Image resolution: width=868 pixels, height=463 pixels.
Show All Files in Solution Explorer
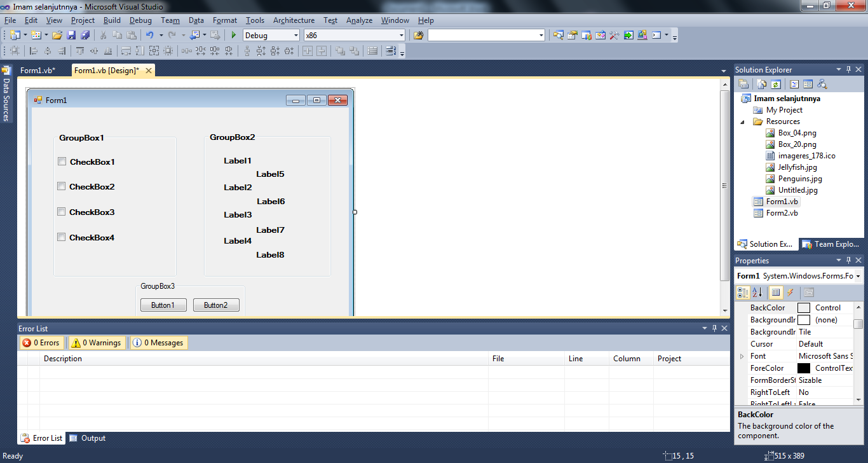pos(762,84)
